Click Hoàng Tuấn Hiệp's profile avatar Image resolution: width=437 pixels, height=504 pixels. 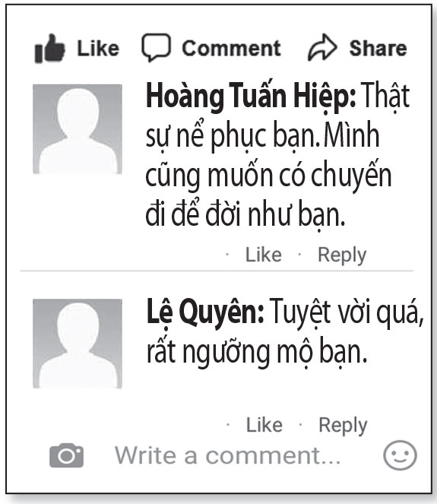[x=78, y=129]
